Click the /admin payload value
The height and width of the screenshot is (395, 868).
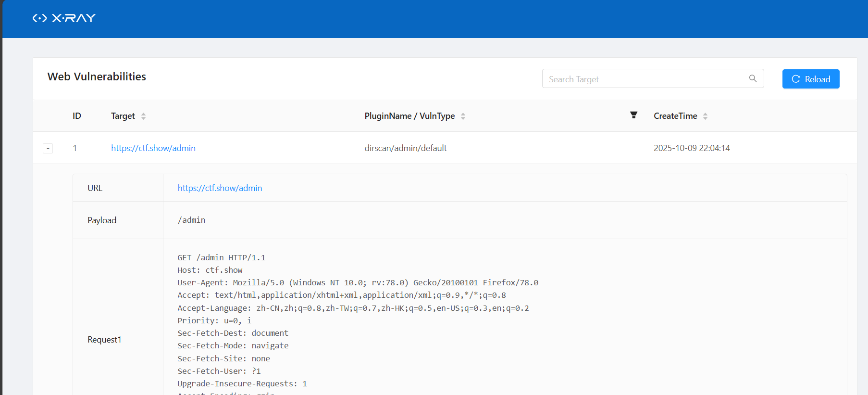(191, 220)
